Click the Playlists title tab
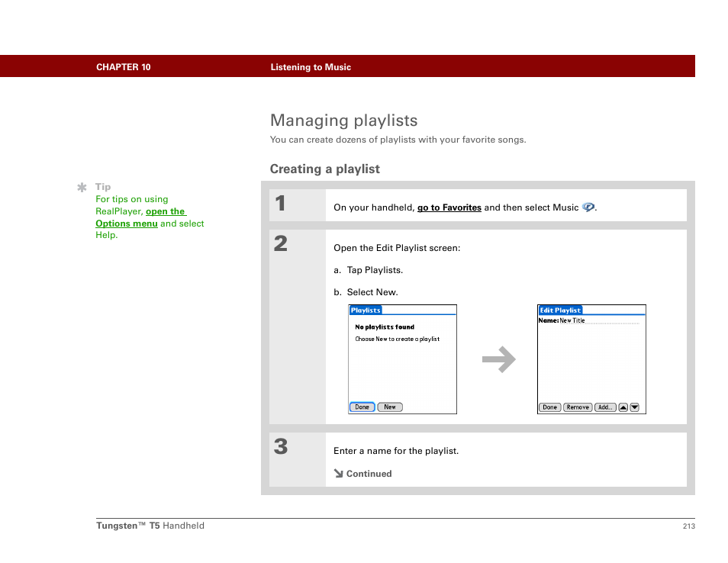 366,310
